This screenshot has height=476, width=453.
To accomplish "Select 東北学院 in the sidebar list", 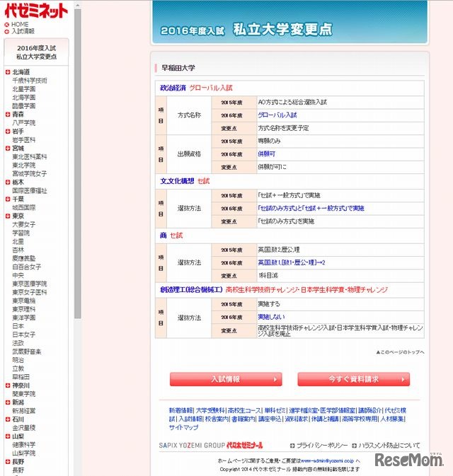I will click(x=23, y=165).
